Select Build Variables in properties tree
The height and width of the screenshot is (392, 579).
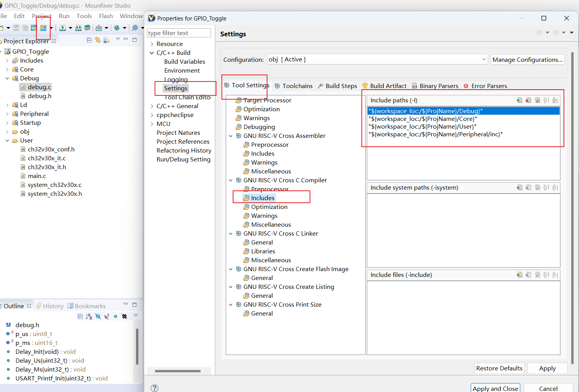point(184,62)
